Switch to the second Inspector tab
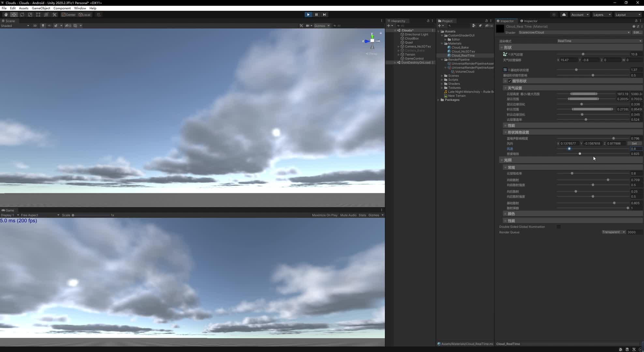Image resolution: width=644 pixels, height=352 pixels. (529, 21)
